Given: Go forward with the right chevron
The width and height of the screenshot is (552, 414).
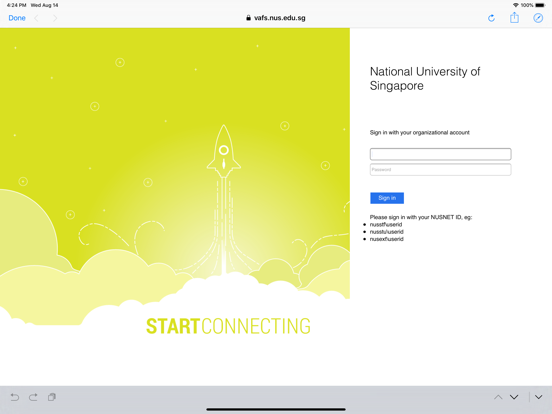Looking at the screenshot, I should click(55, 18).
